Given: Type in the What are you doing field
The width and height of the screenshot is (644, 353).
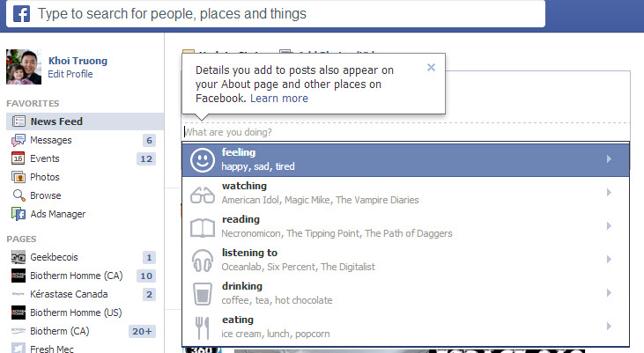Looking at the screenshot, I should pyautogui.click(x=405, y=132).
